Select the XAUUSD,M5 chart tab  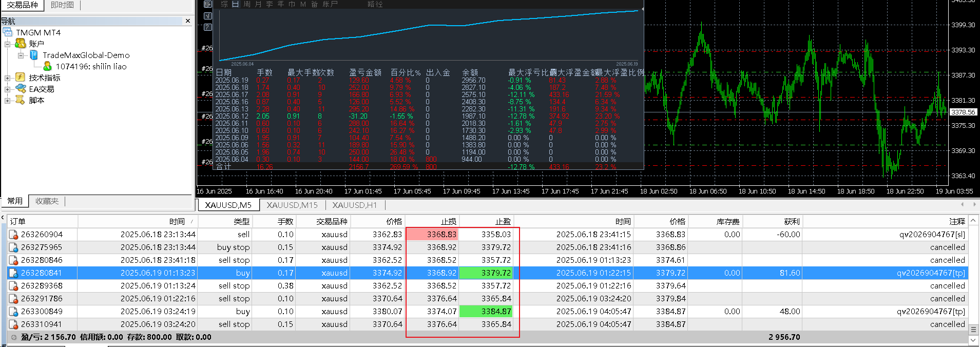[x=228, y=205]
